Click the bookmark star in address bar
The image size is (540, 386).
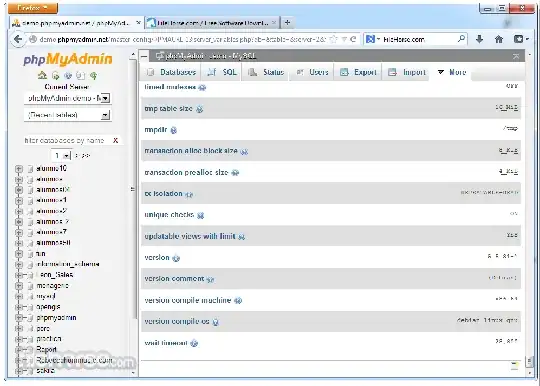pyautogui.click(x=333, y=39)
